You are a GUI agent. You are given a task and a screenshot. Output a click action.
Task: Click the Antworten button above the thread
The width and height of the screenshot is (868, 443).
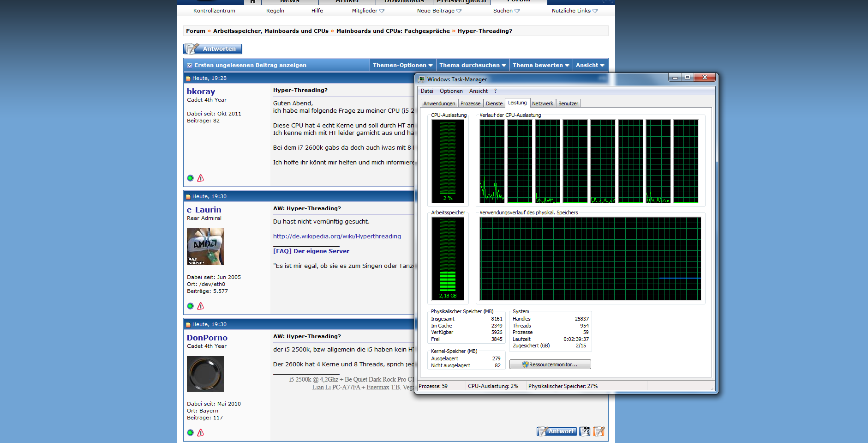tap(213, 49)
